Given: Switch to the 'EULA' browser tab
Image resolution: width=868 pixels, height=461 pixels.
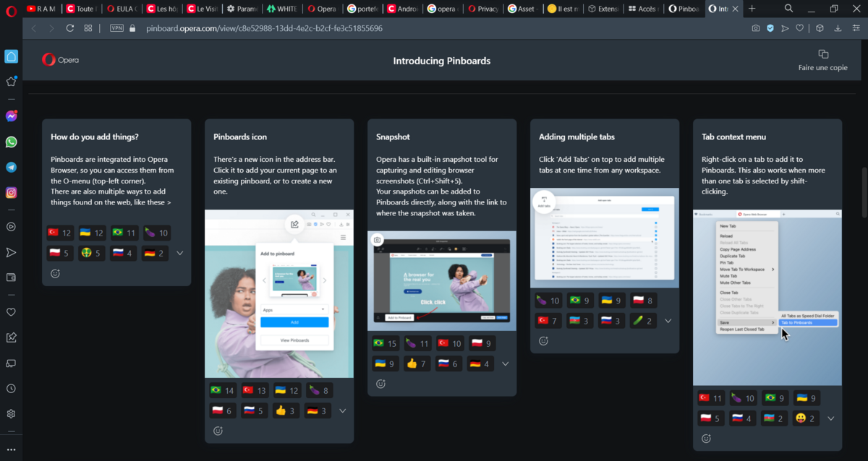Looking at the screenshot, I should (x=121, y=9).
